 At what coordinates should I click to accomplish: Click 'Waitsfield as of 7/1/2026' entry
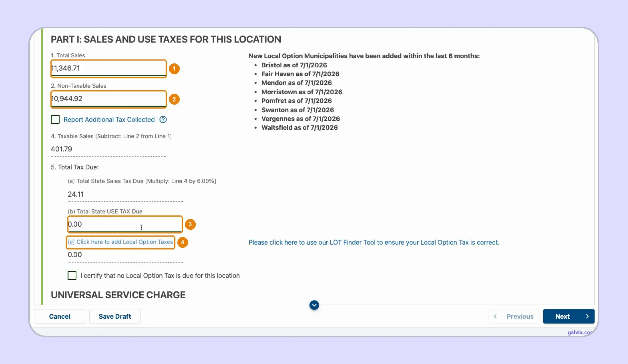299,128
